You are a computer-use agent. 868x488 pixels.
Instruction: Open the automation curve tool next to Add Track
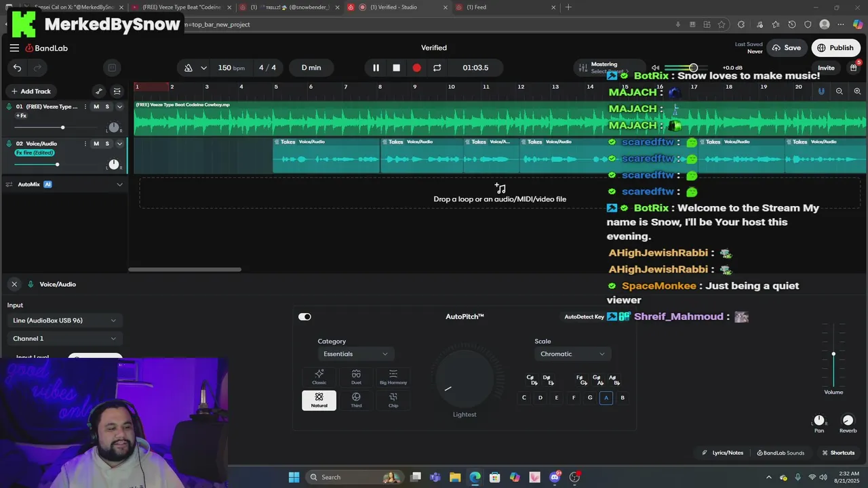click(99, 91)
